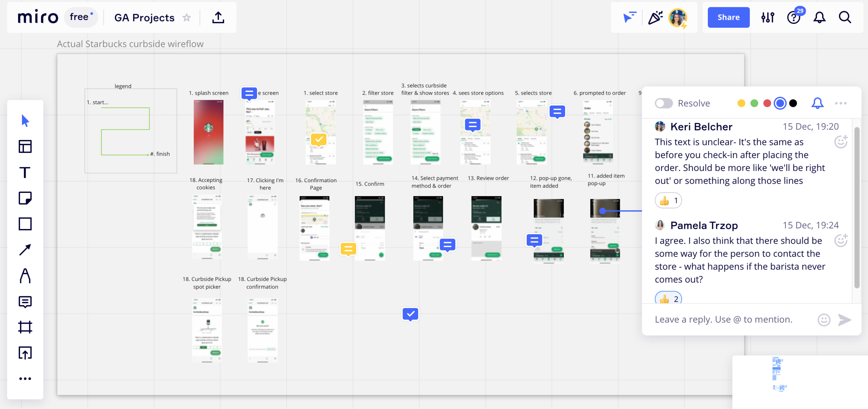Click the Share button

point(728,17)
